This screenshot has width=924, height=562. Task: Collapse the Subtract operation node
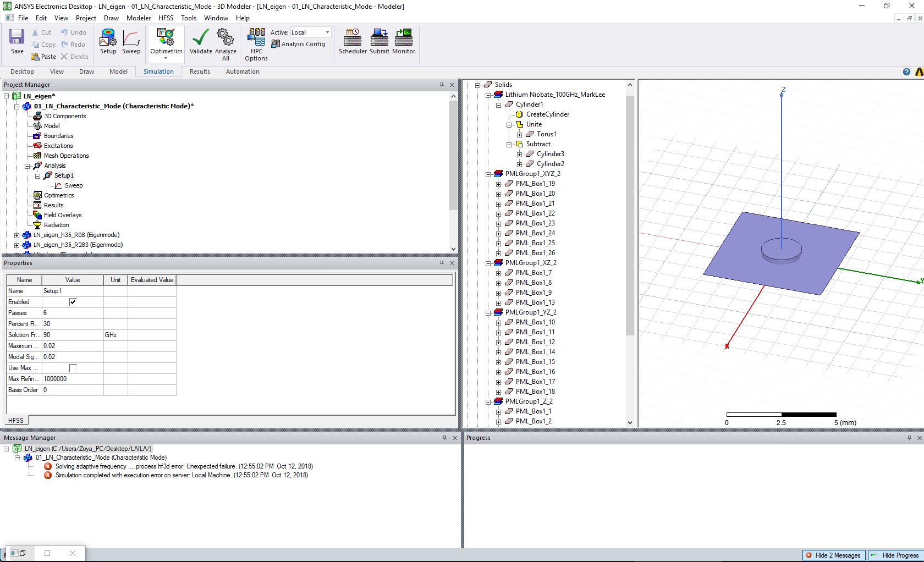point(509,144)
